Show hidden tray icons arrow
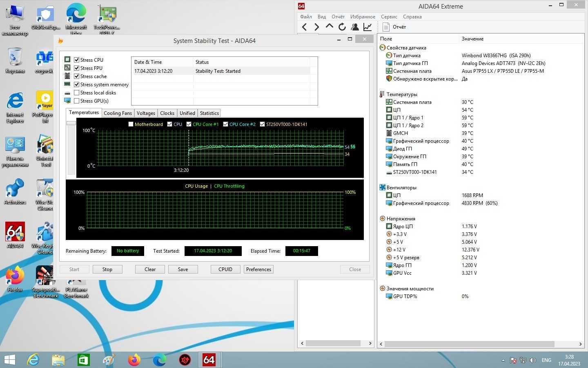588x368 pixels. tap(503, 360)
